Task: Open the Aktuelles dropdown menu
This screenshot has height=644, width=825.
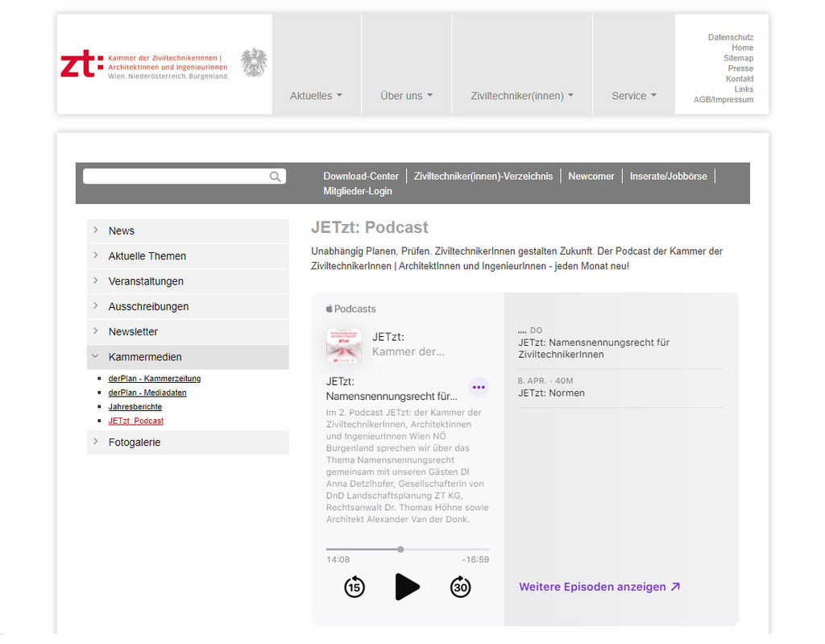Action: tap(316, 96)
